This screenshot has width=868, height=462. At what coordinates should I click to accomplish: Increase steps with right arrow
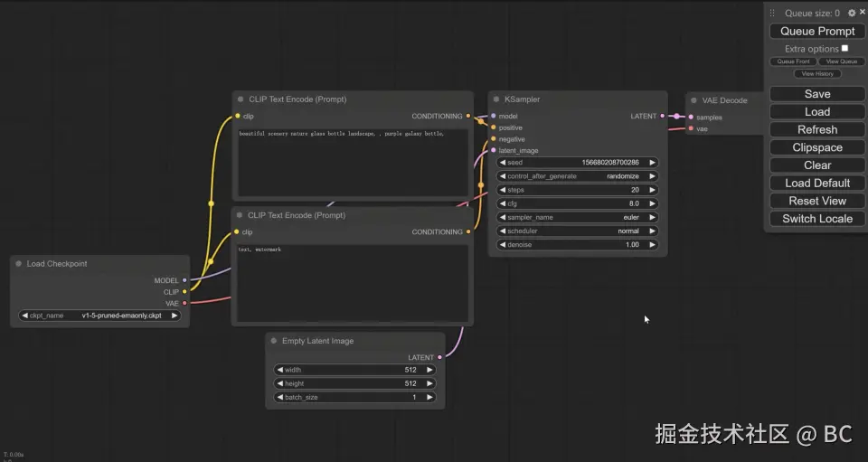[x=652, y=190]
